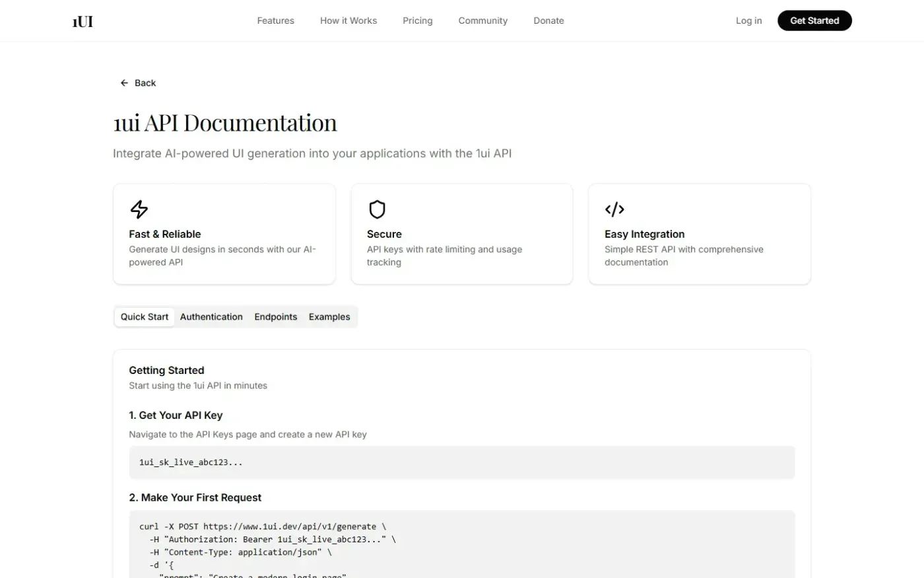Viewport: 924px width, 578px height.
Task: Click 'Simple REST API with comprehensive documentation' description
Action: click(684, 256)
